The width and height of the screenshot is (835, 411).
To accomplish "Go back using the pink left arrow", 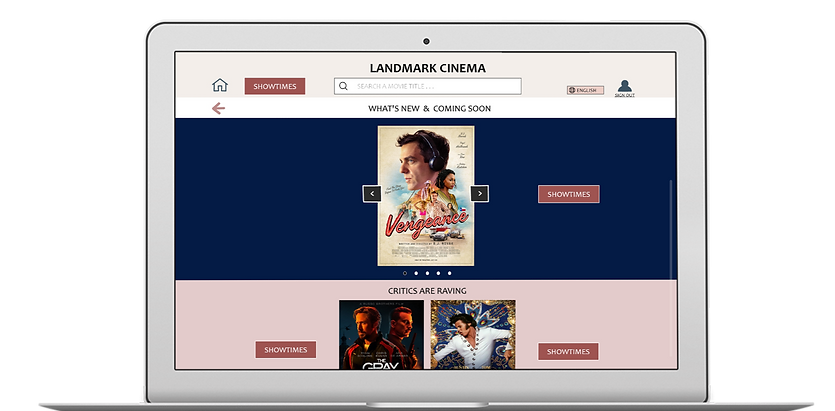I will tap(218, 109).
